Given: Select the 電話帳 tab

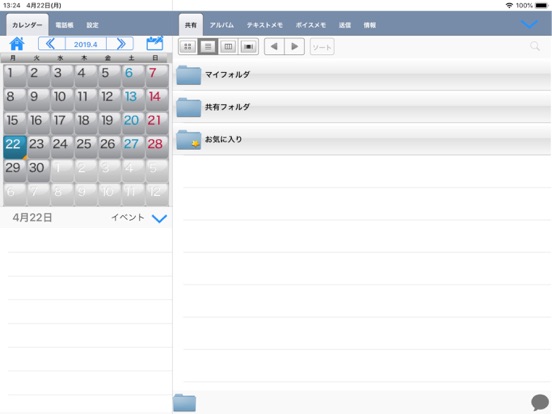Looking at the screenshot, I should pyautogui.click(x=64, y=25).
